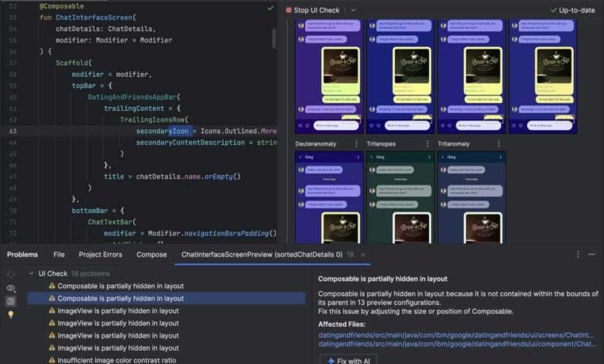Click the '@Composable' annotation

pyautogui.click(x=62, y=6)
